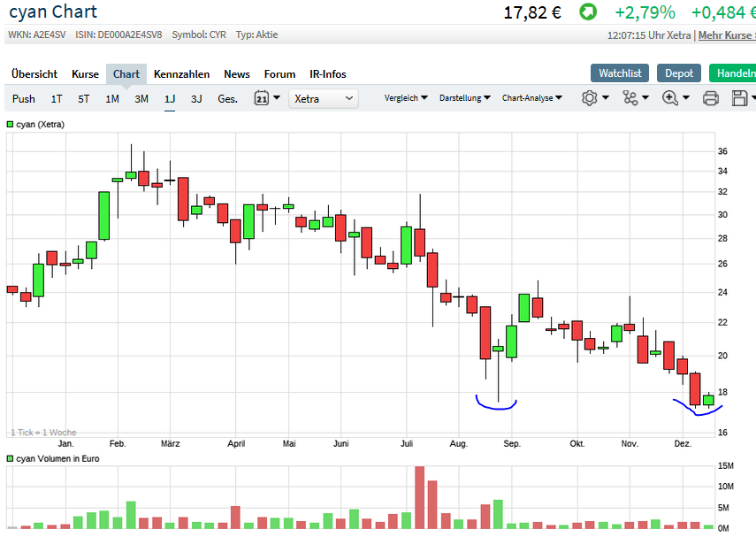Screen dimensions: 756x537
Task: Click the 'WKN: A2E4SV' text
Action: (36, 35)
